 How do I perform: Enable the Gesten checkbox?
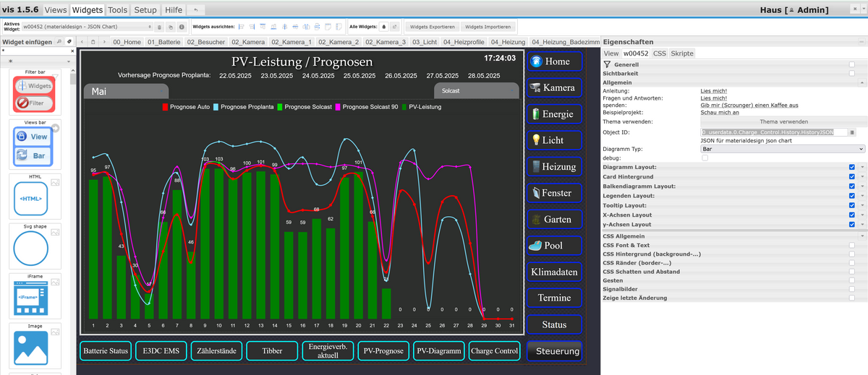point(852,280)
